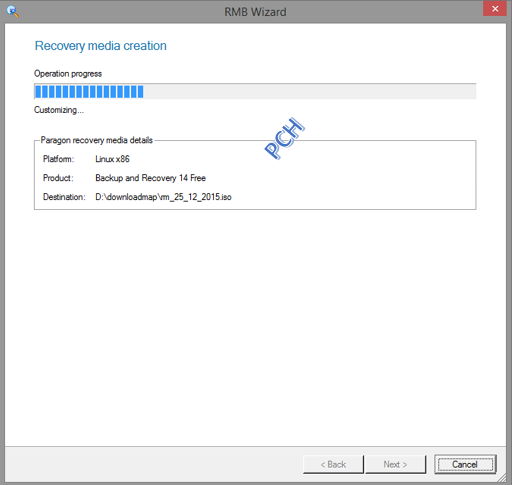Click the Operation progress label
Viewport: 512px width, 485px height.
68,74
